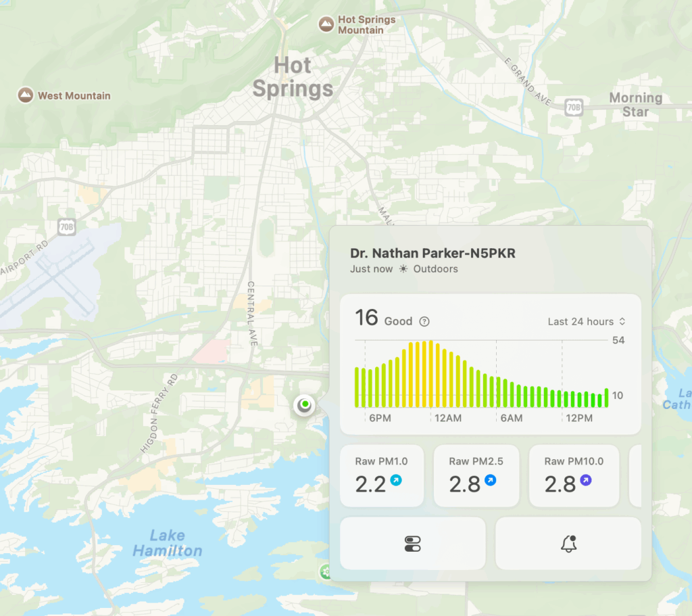Select the tallest yellow bar in chart
The width and height of the screenshot is (692, 616).
[430, 374]
